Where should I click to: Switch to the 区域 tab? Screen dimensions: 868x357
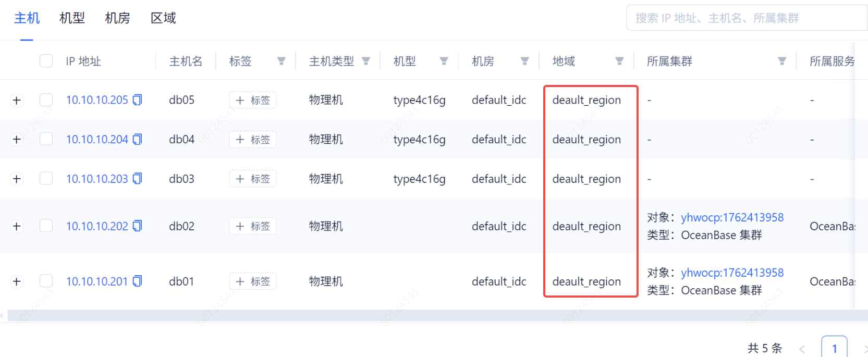click(x=163, y=18)
